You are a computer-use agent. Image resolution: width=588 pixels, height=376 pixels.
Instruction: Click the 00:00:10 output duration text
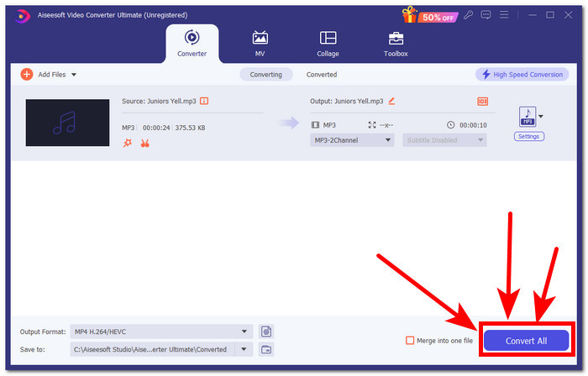pos(473,125)
